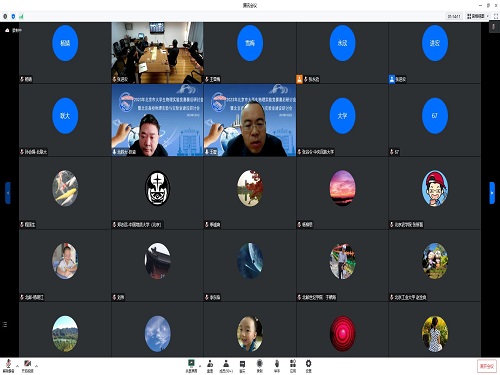Select the blue sky clouds avatar tile
500x375 pixels.
(x=157, y=330)
